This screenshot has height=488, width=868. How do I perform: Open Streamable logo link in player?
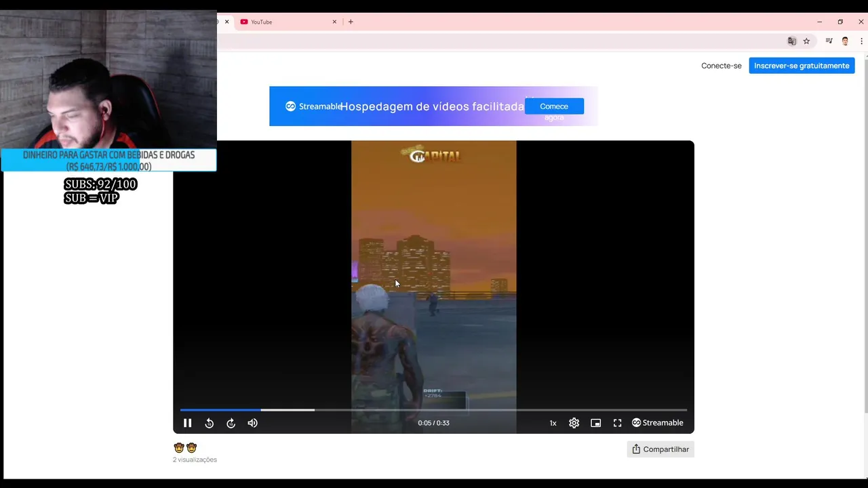click(657, 423)
